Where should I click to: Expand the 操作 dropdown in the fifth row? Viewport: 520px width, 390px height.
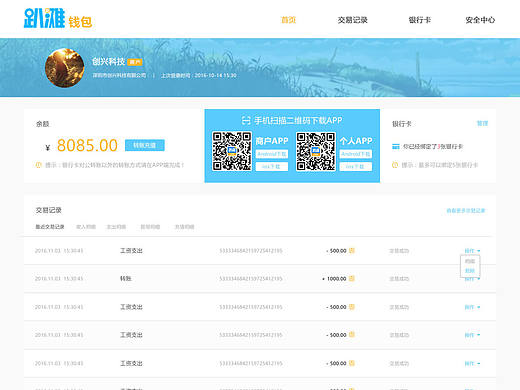coord(472,363)
